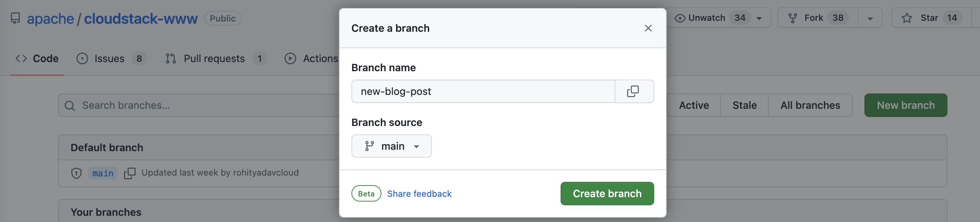Close the Create a branch dialog
This screenshot has height=222, width=980.
tap(648, 28)
